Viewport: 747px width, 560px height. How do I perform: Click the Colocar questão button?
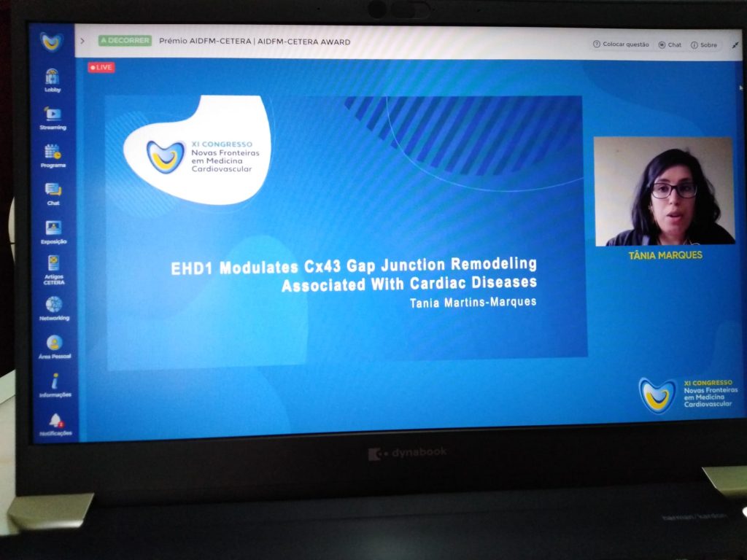pos(621,44)
